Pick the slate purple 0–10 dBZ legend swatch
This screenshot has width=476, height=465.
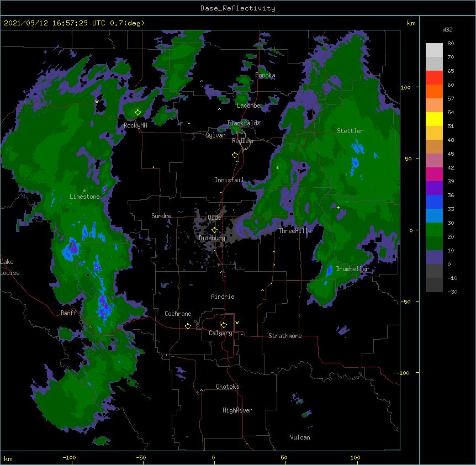pyautogui.click(x=434, y=257)
